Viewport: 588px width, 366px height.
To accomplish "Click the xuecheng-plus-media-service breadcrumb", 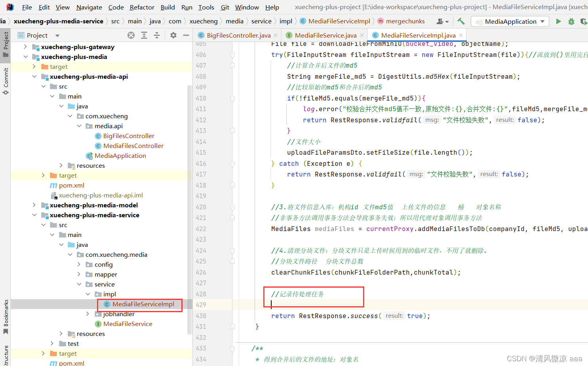I will pyautogui.click(x=58, y=21).
